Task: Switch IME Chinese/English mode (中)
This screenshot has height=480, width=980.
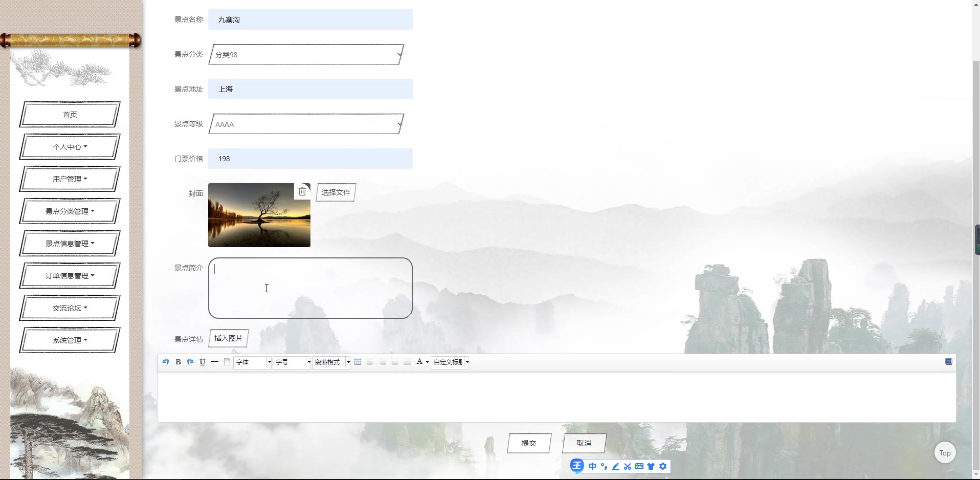Action: click(x=592, y=466)
